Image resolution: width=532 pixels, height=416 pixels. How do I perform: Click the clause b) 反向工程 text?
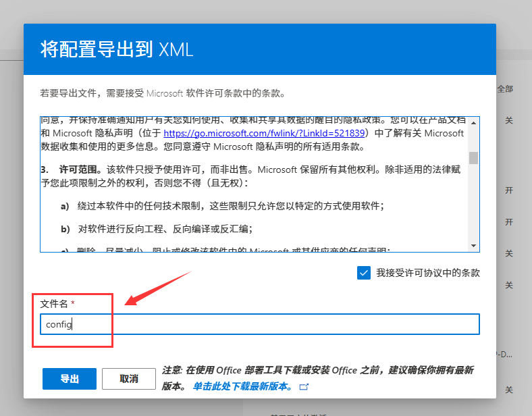[157, 229]
